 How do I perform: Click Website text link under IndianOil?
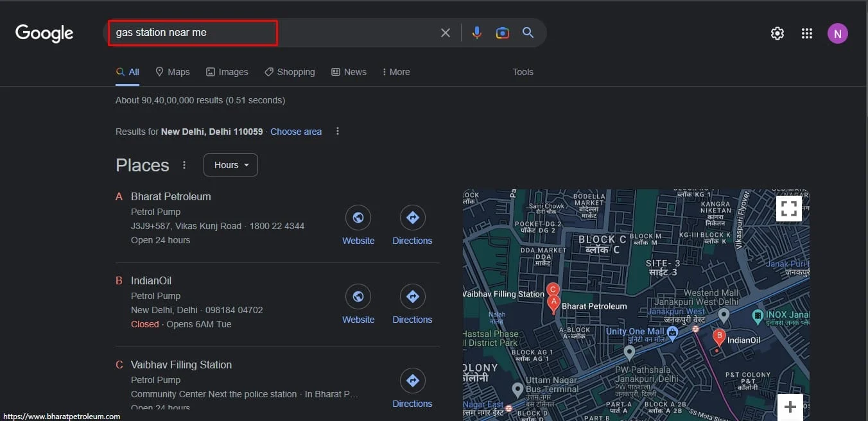point(358,320)
